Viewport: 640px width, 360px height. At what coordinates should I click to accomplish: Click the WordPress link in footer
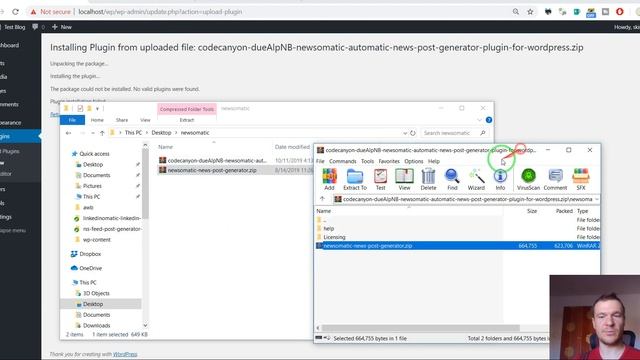tap(125, 354)
